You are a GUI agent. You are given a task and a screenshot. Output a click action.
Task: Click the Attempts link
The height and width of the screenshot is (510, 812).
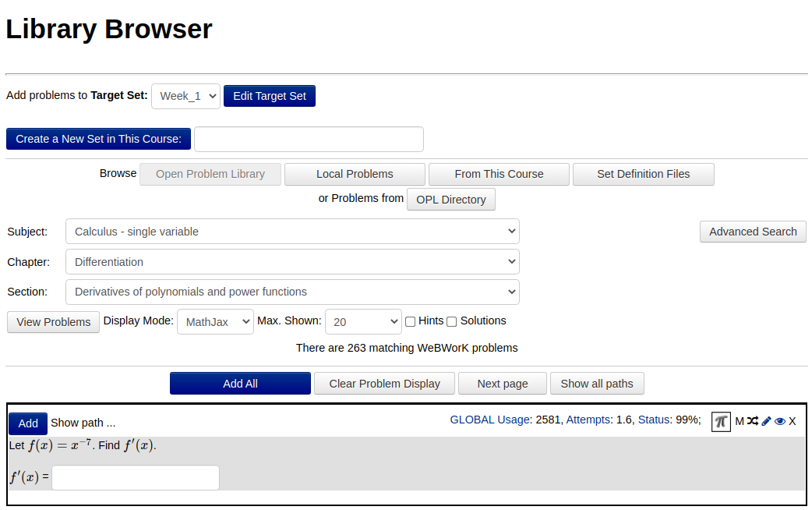click(x=588, y=420)
